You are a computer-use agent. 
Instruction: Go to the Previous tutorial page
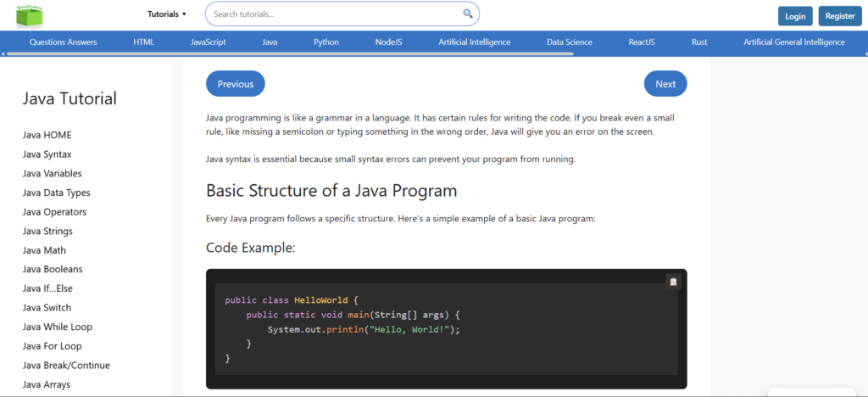point(236,84)
